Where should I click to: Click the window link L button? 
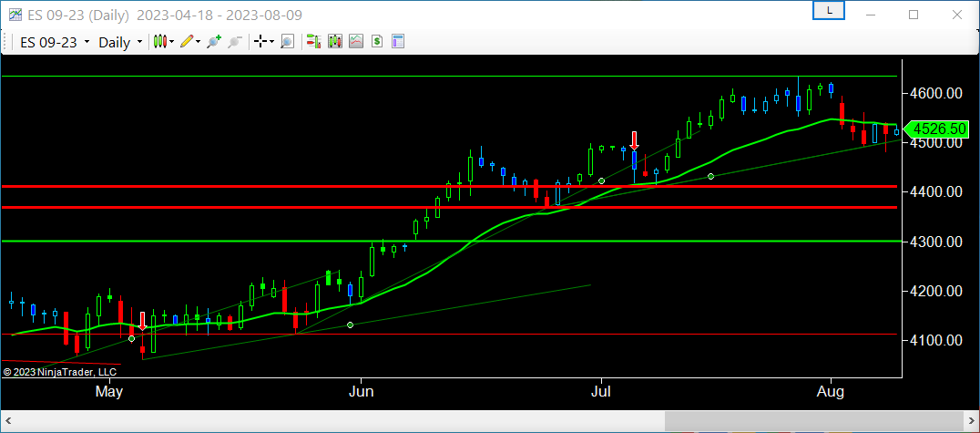pos(829,11)
